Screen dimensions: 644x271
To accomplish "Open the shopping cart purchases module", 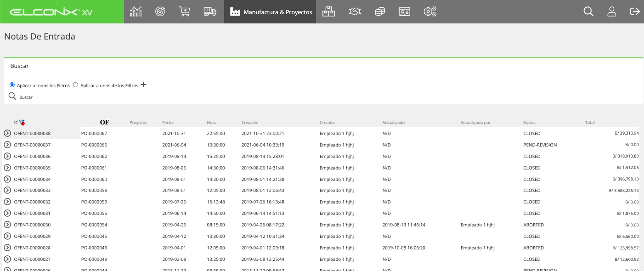I will pos(184,11).
